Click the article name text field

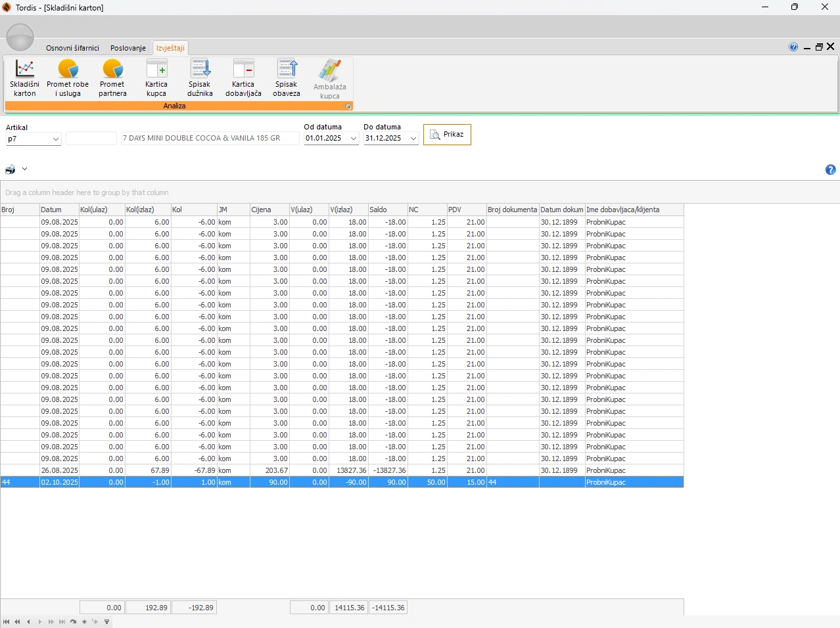[210, 139]
